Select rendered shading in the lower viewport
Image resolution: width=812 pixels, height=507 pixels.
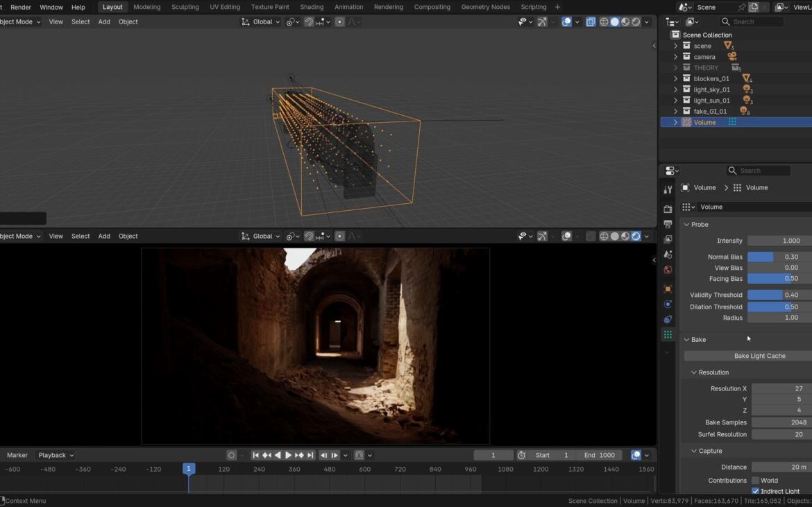pyautogui.click(x=636, y=237)
